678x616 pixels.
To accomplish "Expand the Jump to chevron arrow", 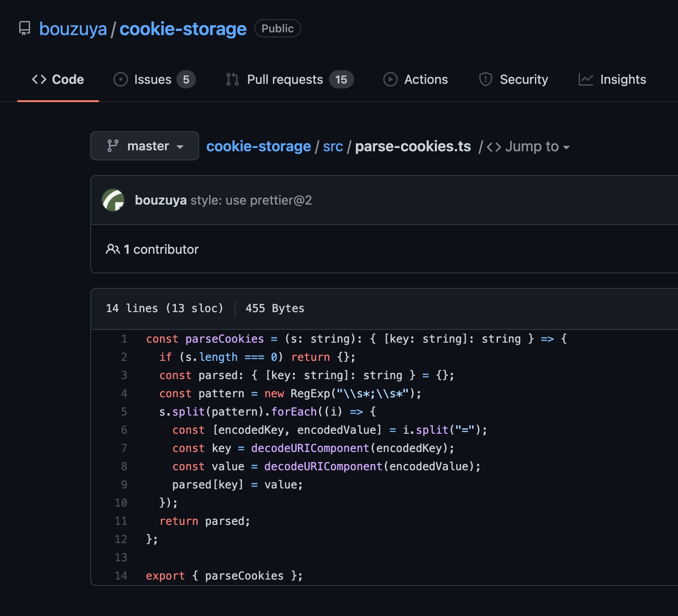I will click(566, 148).
